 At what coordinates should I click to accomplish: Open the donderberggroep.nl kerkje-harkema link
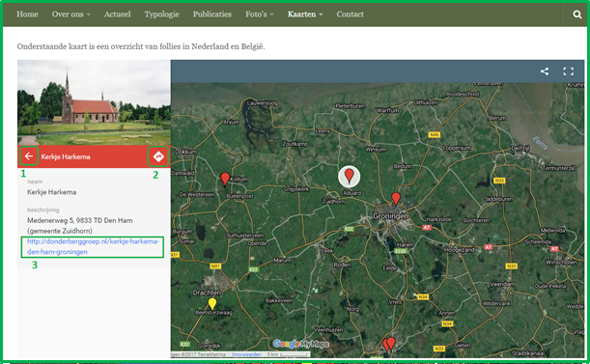click(93, 246)
